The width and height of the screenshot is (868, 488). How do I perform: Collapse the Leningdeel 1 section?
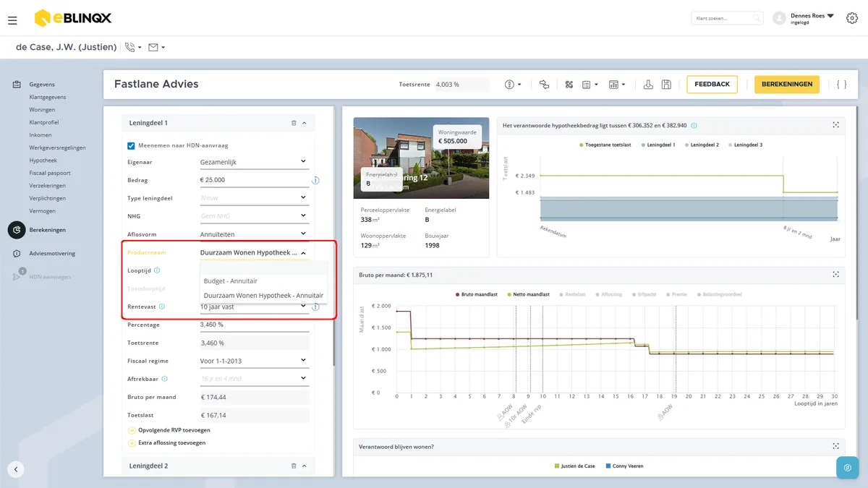click(x=305, y=123)
